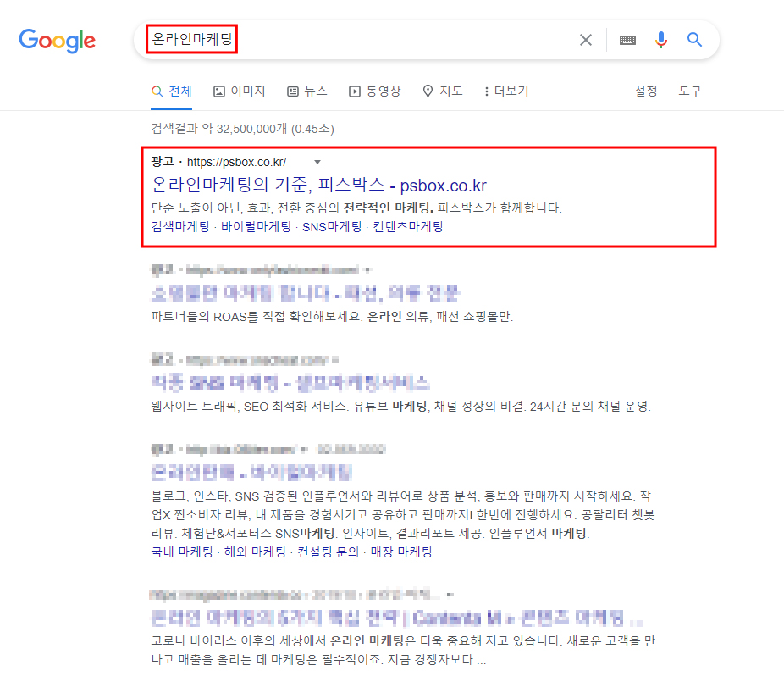Click the 컨설팅 문의 sitelink

click(x=328, y=552)
